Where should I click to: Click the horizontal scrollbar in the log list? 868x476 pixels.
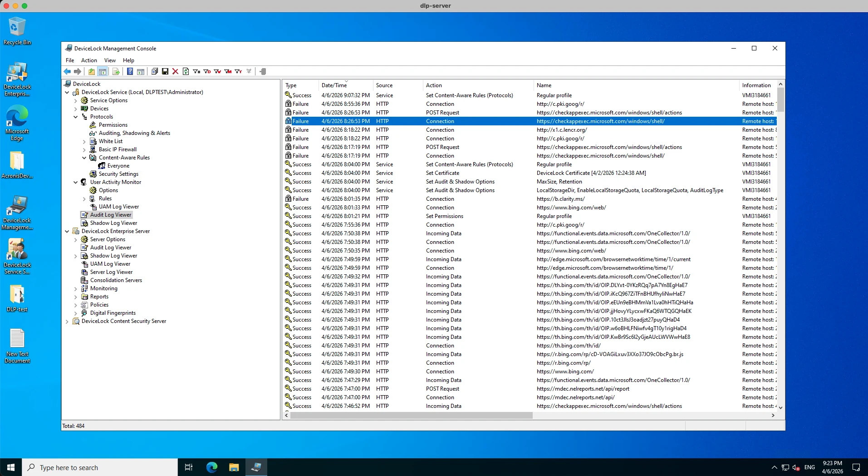pos(411,415)
